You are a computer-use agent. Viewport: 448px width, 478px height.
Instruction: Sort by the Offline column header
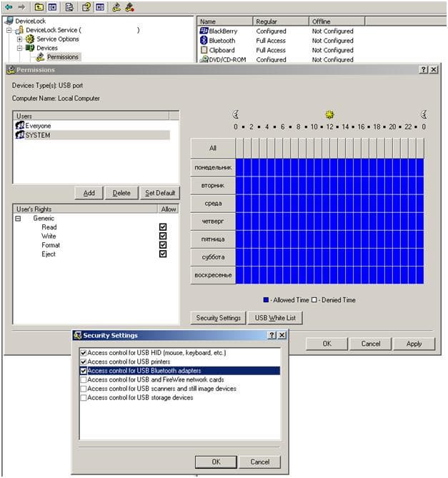click(337, 21)
